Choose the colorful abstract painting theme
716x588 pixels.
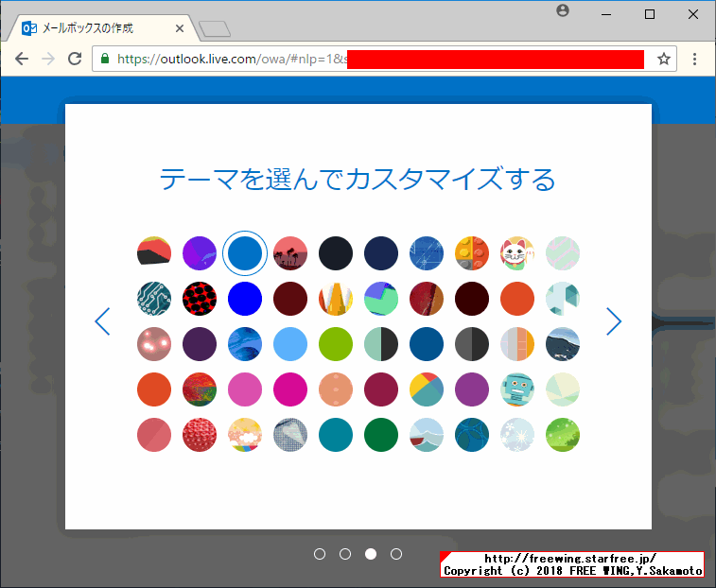coord(200,389)
